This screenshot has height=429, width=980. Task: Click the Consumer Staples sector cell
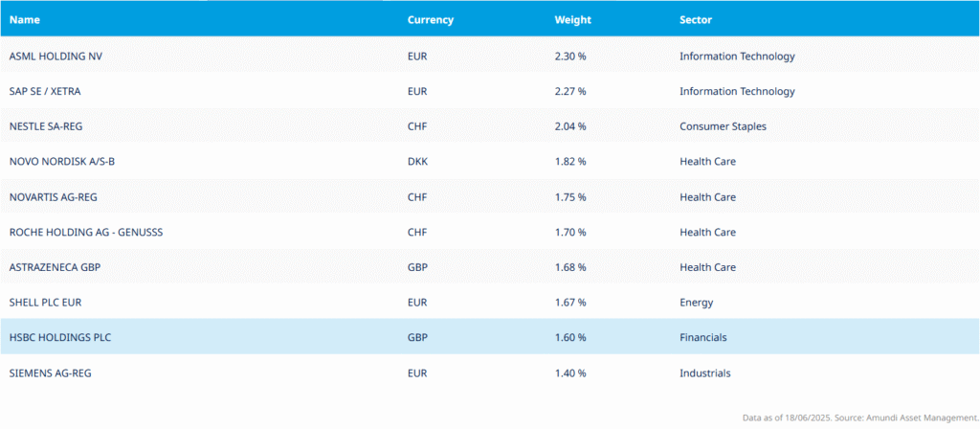tap(723, 126)
